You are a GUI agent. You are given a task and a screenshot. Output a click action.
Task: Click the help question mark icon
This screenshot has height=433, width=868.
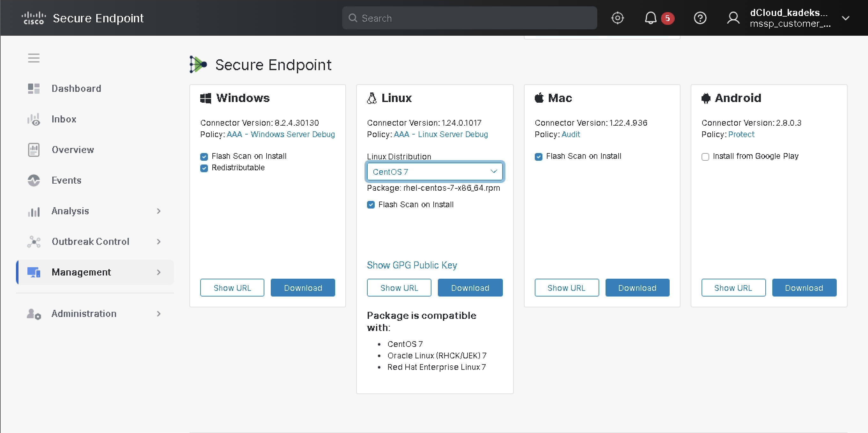(700, 18)
